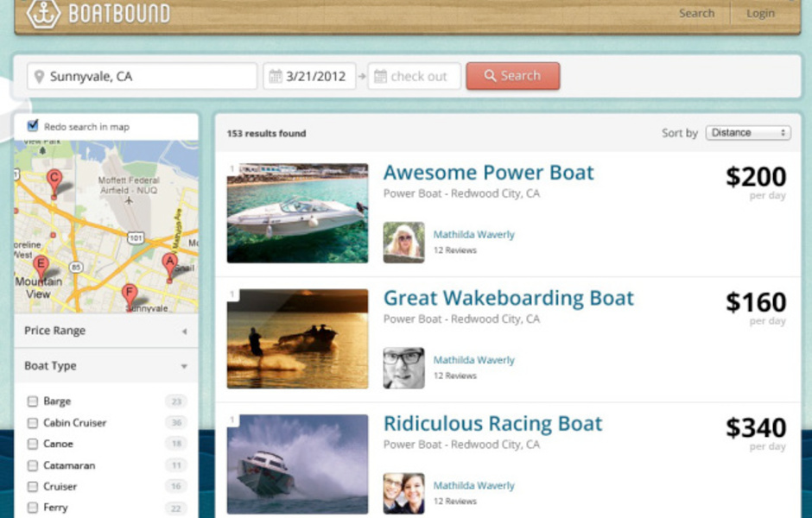Viewport: 812px width, 518px height.
Task: Click the location pin icon in search field
Action: click(x=39, y=77)
